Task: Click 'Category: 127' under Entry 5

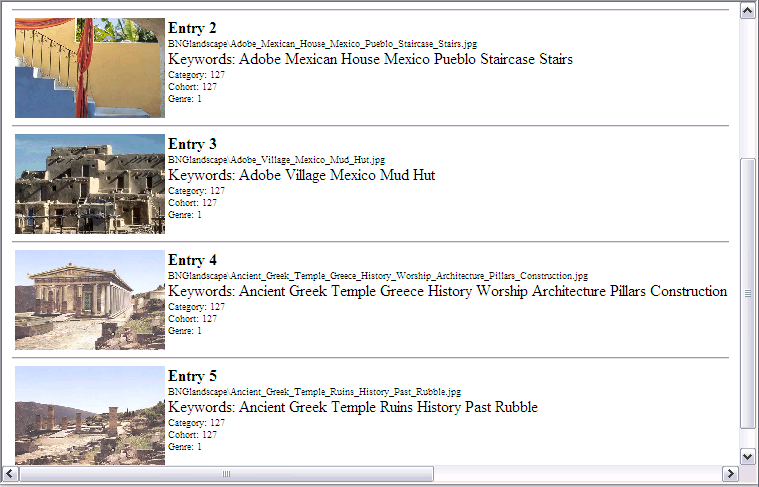Action: [197, 423]
